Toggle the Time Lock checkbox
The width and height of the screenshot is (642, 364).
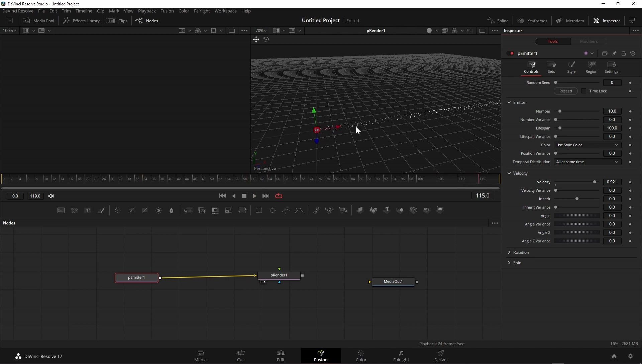583,91
